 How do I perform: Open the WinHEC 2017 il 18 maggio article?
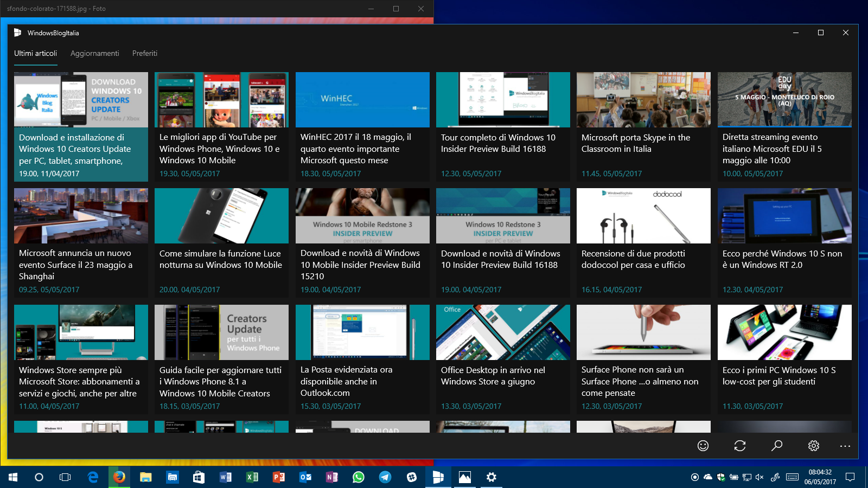[362, 127]
